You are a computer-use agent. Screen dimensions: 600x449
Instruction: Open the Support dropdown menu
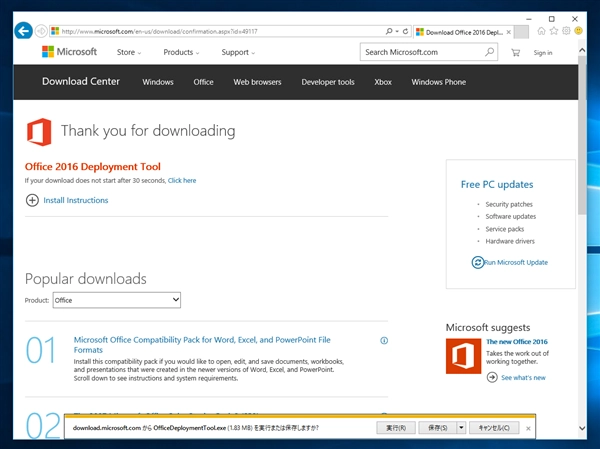[x=238, y=52]
